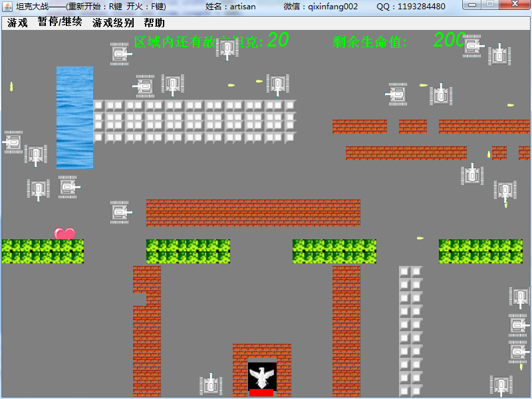Click the 剩余生命值 label
Image resolution: width=532 pixels, height=399 pixels.
point(370,42)
